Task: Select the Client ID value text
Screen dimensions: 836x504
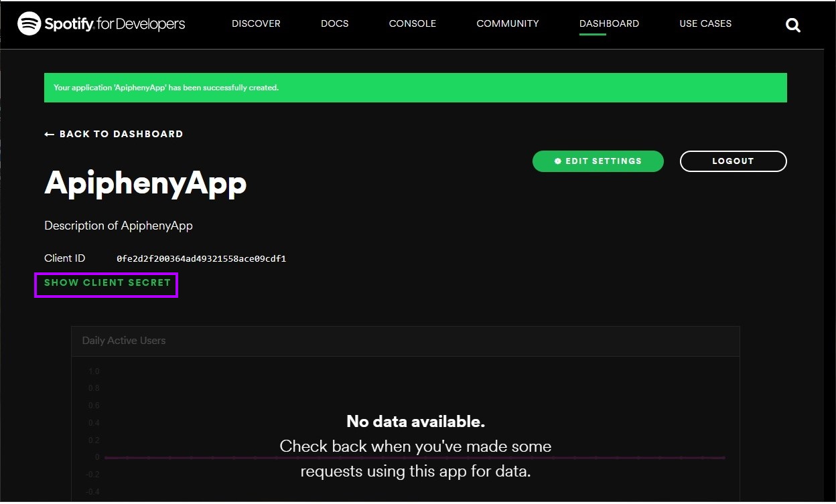Action: tap(202, 258)
